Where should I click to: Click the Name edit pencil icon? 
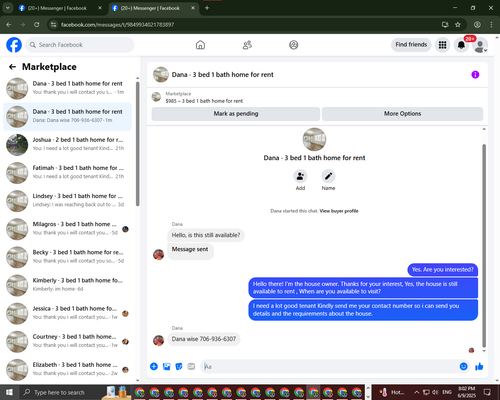pos(328,176)
